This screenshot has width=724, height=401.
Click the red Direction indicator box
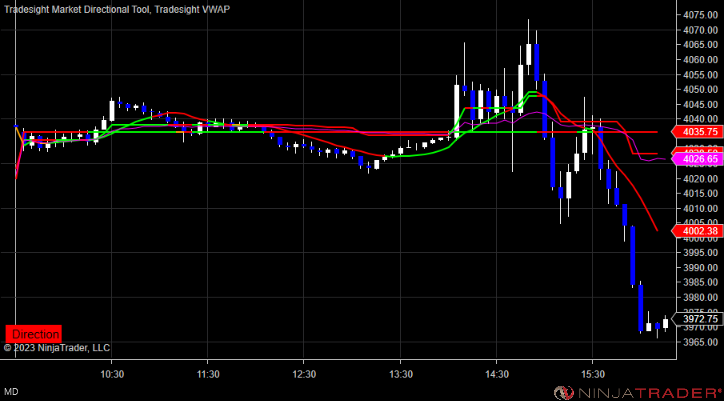coord(33,334)
